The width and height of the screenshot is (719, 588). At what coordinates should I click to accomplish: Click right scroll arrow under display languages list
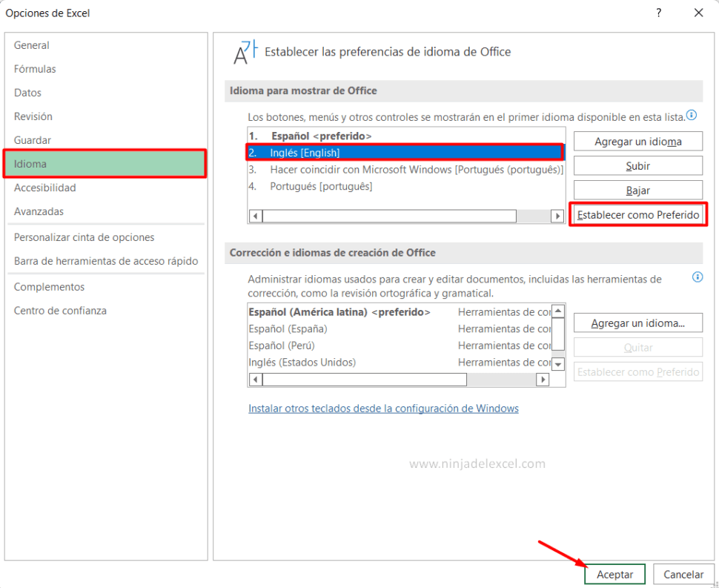tap(558, 216)
